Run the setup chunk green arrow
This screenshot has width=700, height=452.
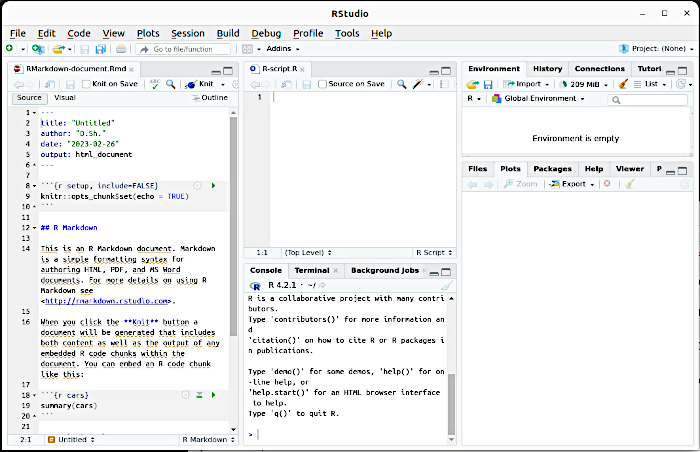[213, 185]
